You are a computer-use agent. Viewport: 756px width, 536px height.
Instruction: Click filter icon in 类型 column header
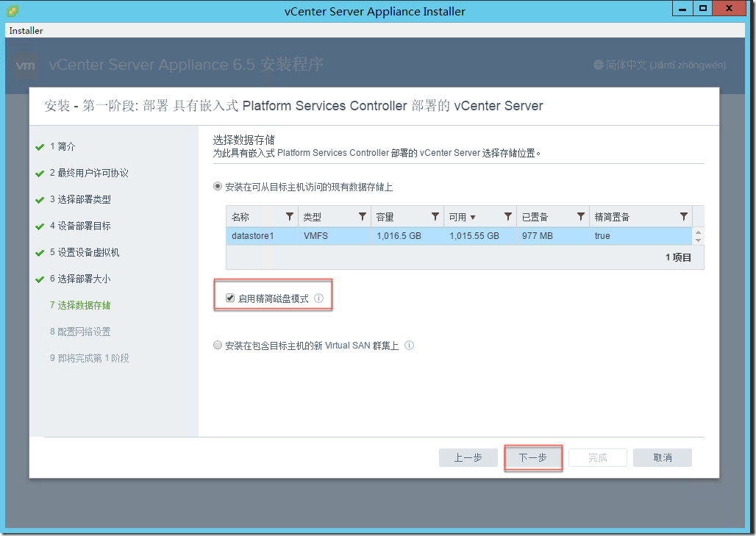click(x=362, y=217)
